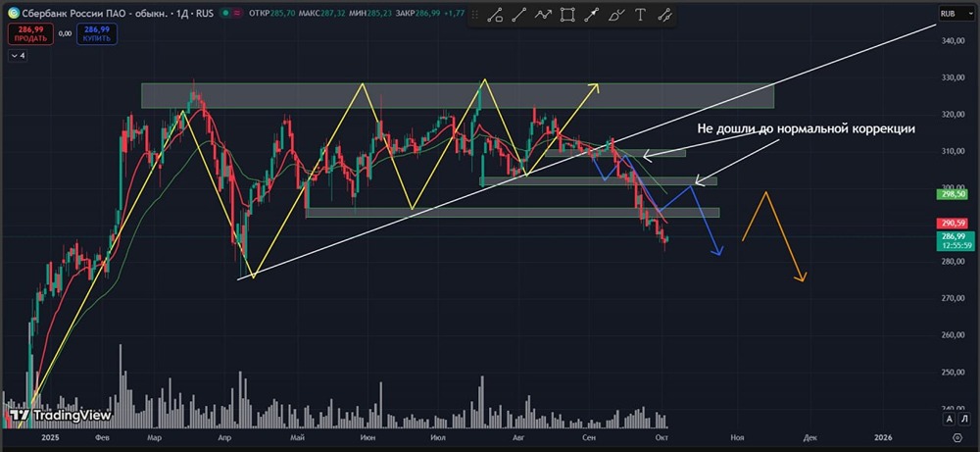This screenshot has height=452, width=980.
Task: Click the Sberbank logo icon
Action: pos(13,13)
